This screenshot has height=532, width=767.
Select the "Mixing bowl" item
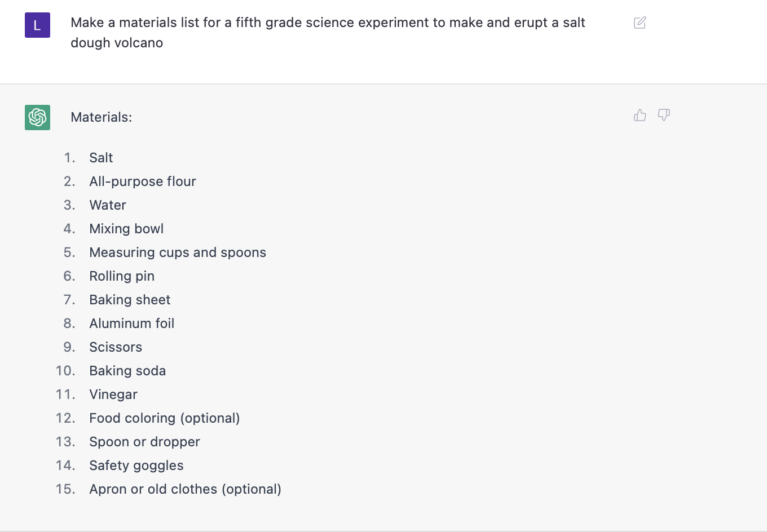click(x=126, y=229)
